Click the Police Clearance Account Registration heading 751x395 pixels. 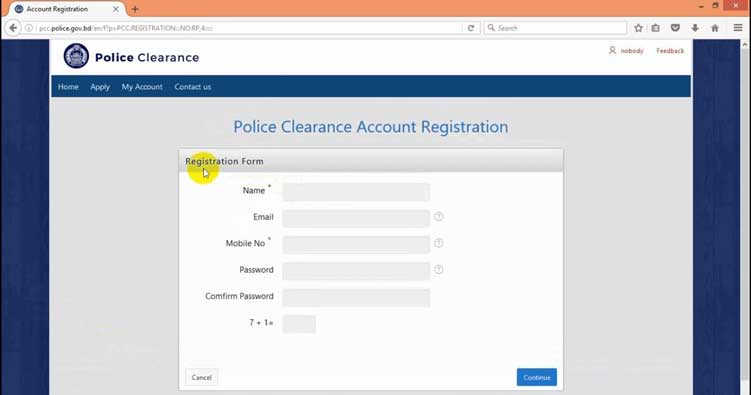tap(371, 127)
